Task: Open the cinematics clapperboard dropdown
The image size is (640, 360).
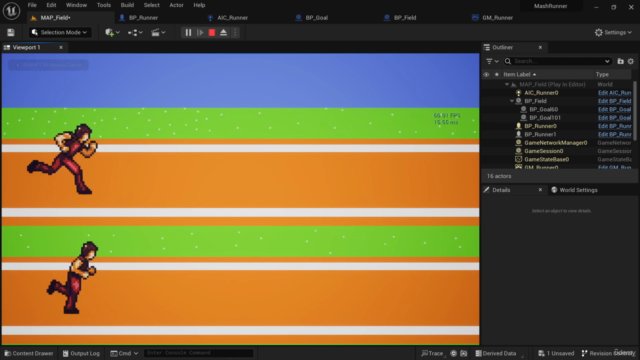Action: [158, 32]
